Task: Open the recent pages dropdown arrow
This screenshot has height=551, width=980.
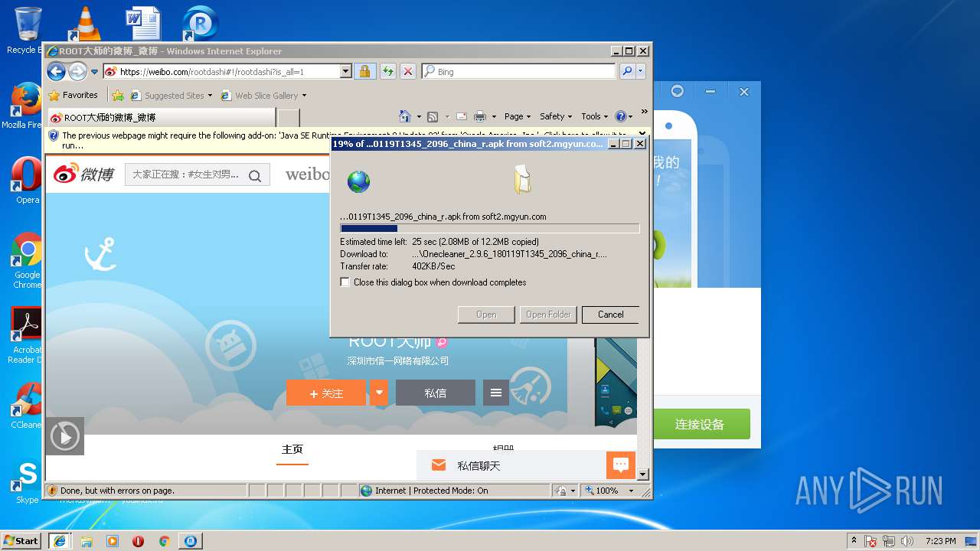Action: coord(94,72)
